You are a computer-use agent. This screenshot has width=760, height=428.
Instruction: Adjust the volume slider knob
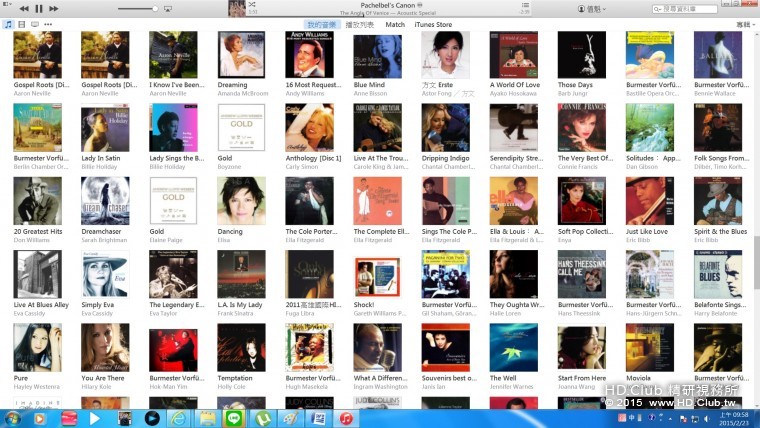(155, 9)
